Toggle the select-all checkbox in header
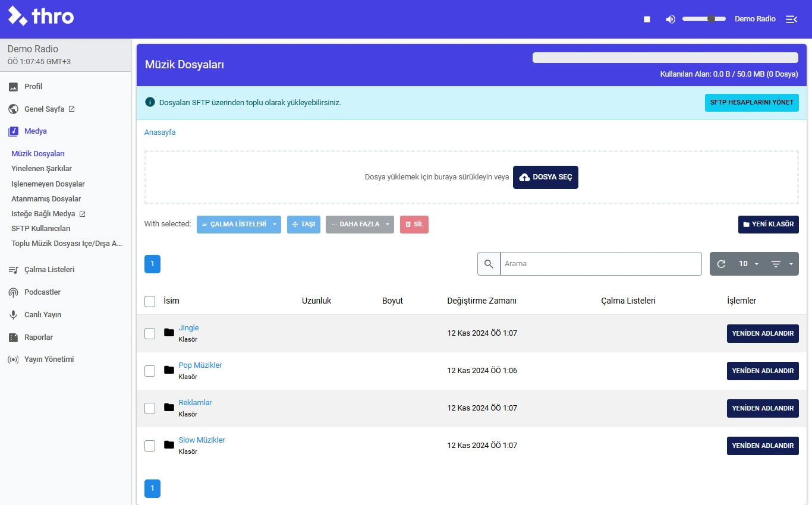812x505 pixels. click(x=150, y=301)
